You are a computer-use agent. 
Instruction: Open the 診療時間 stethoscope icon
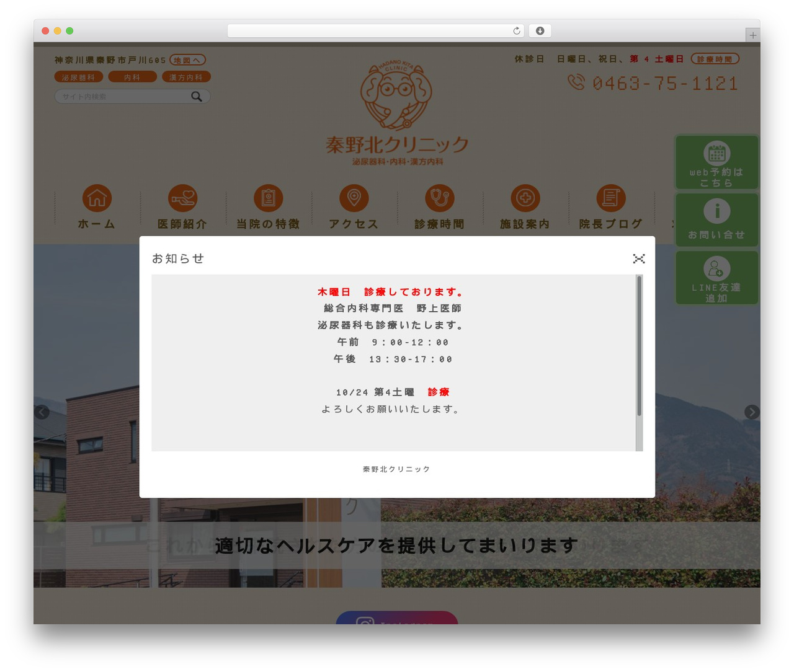[x=439, y=198]
